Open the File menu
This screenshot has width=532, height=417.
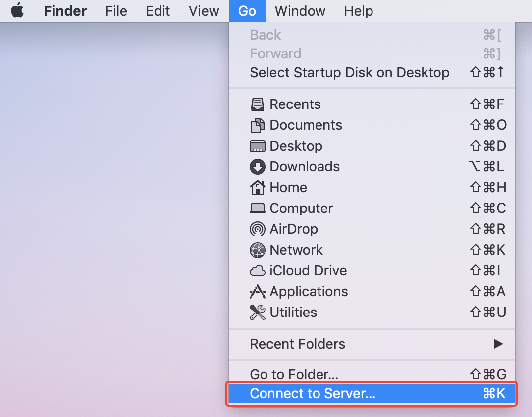click(x=116, y=11)
